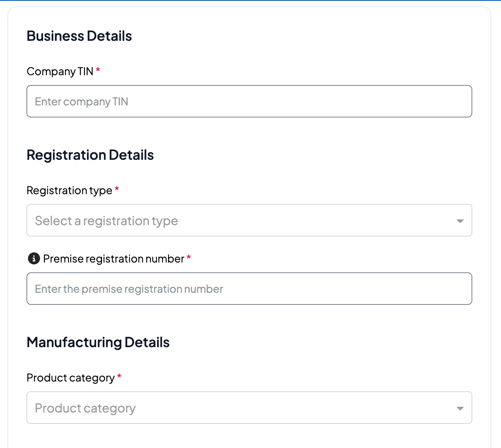501x448 pixels.
Task: Click the 'Enter company TIN' placeholder text
Action: point(81,102)
